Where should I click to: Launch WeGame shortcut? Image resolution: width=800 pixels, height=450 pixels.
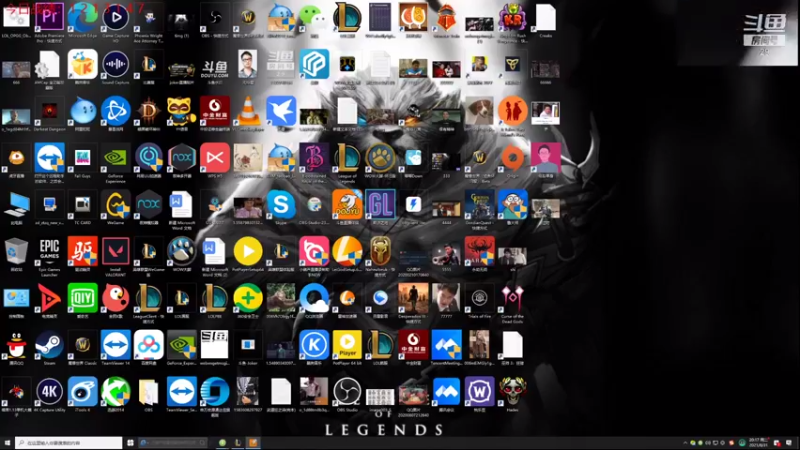(116, 205)
